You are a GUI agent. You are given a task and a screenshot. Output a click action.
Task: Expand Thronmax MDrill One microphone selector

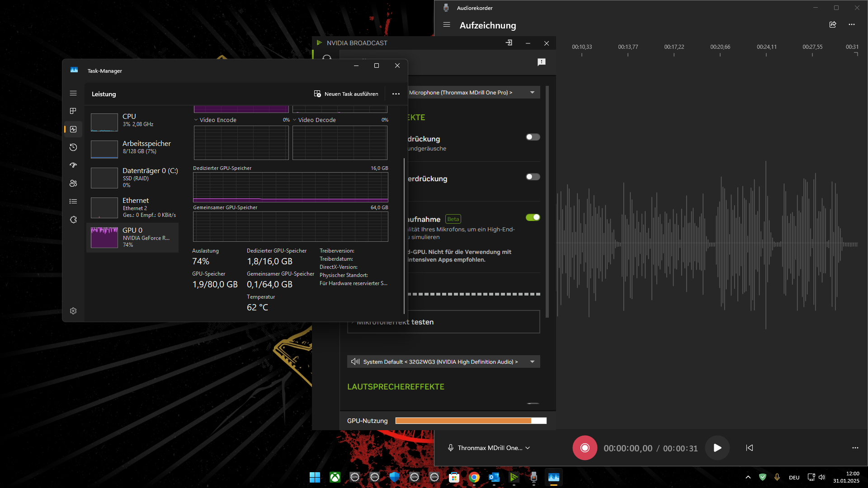coord(490,448)
